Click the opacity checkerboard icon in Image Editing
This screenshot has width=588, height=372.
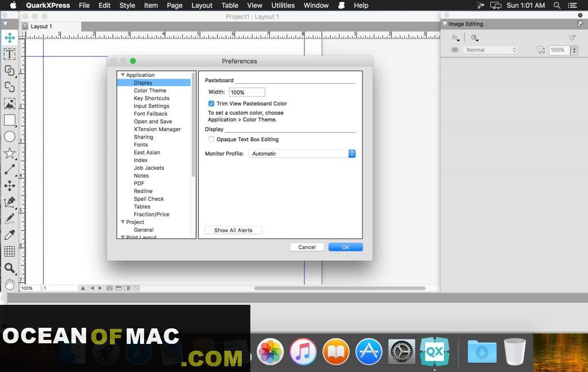pyautogui.click(x=541, y=50)
